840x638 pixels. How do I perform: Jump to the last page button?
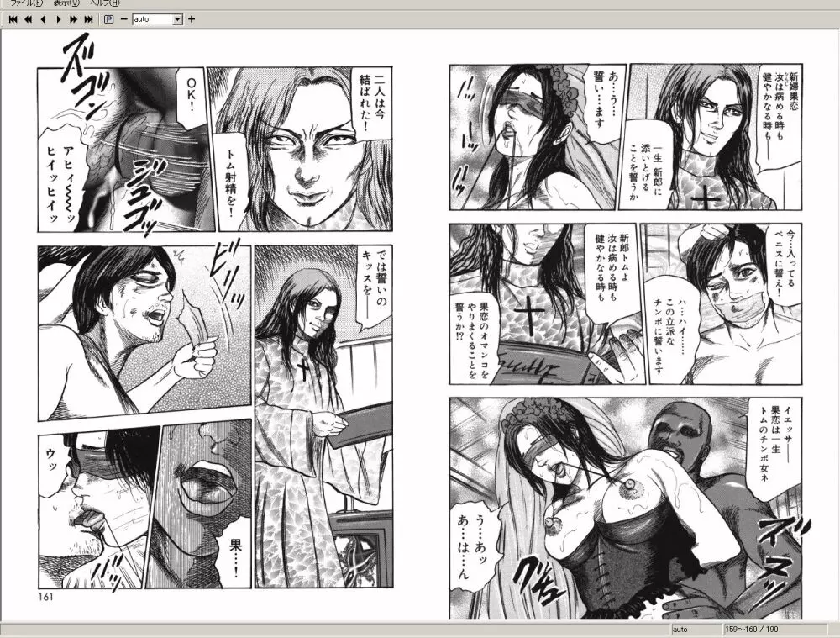(x=88, y=18)
